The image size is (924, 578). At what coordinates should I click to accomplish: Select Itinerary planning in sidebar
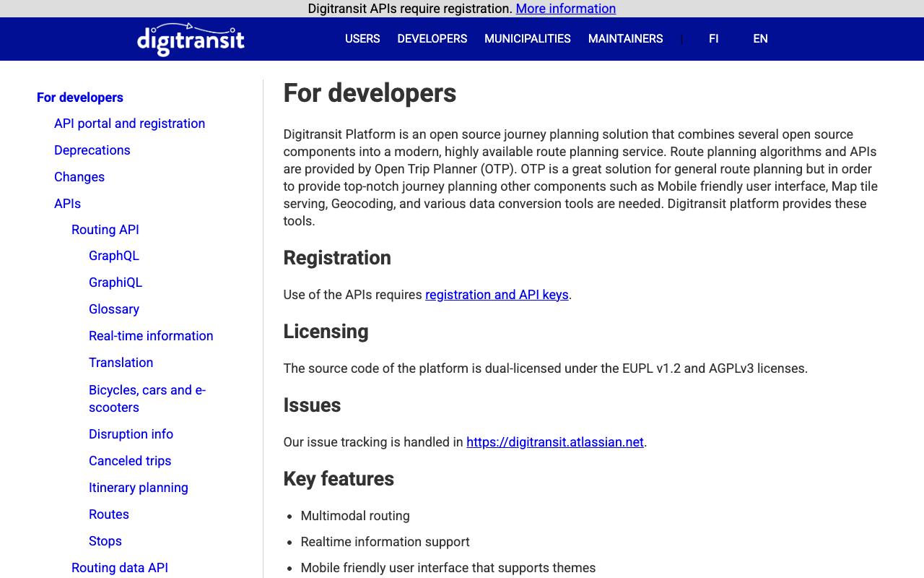coord(139,488)
